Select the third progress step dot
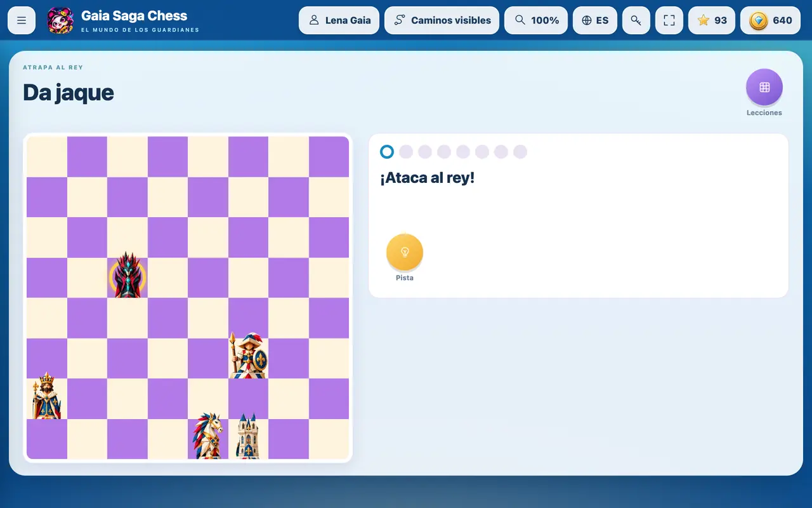Image resolution: width=812 pixels, height=508 pixels. 425,152
